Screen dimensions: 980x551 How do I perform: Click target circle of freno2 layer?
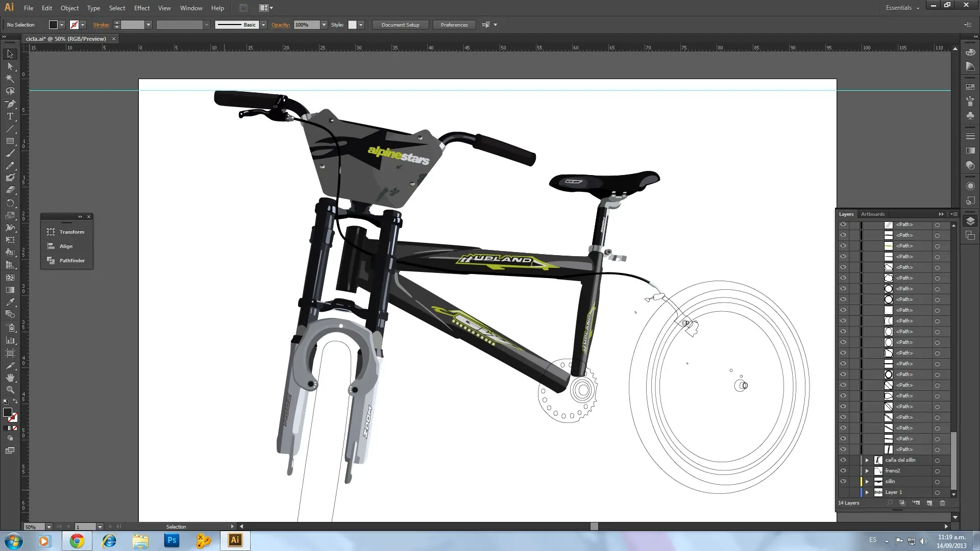937,471
